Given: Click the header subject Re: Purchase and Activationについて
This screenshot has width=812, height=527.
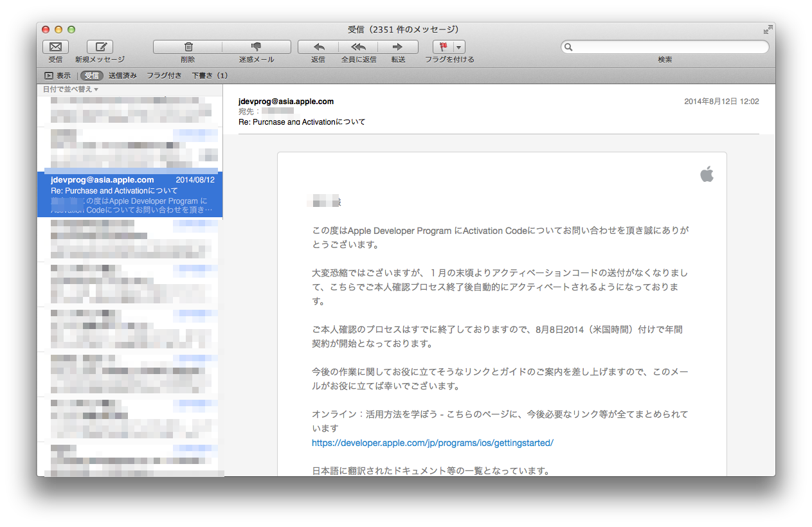Looking at the screenshot, I should [302, 121].
